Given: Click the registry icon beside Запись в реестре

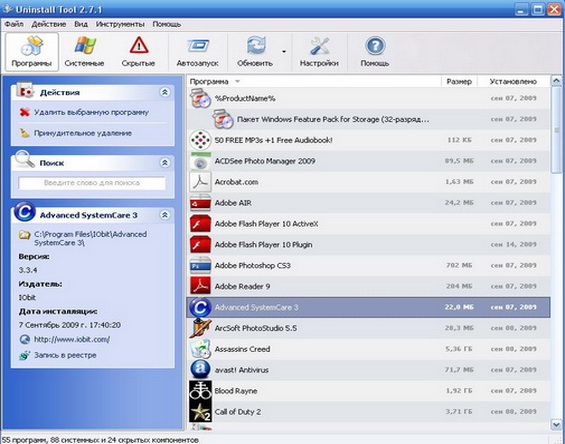Looking at the screenshot, I should point(24,355).
